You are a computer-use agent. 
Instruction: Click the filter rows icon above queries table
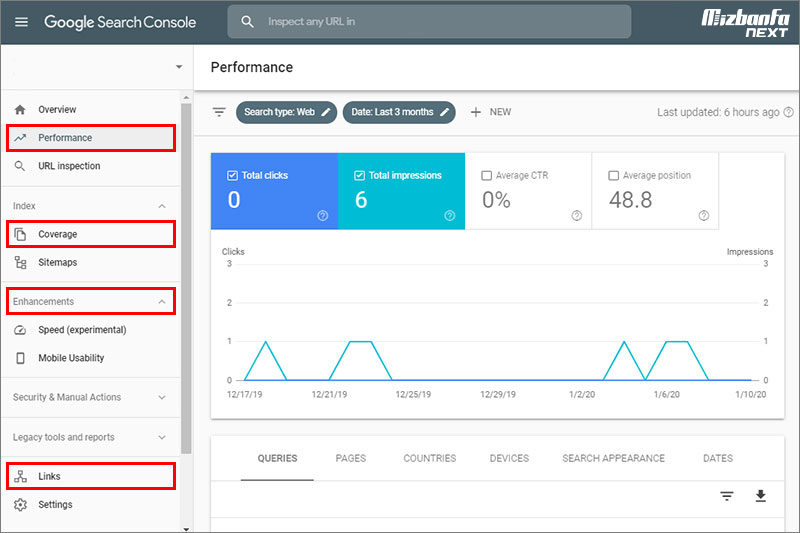(727, 496)
